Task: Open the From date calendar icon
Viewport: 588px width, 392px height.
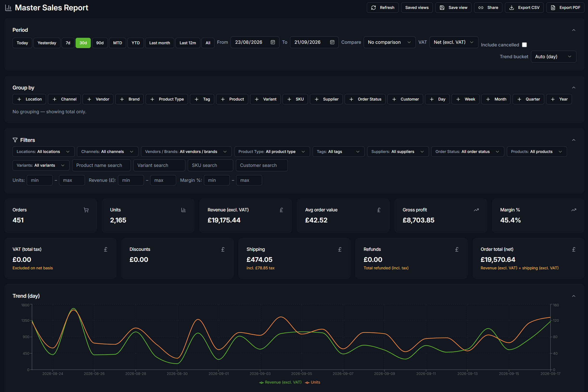Action: (x=273, y=42)
